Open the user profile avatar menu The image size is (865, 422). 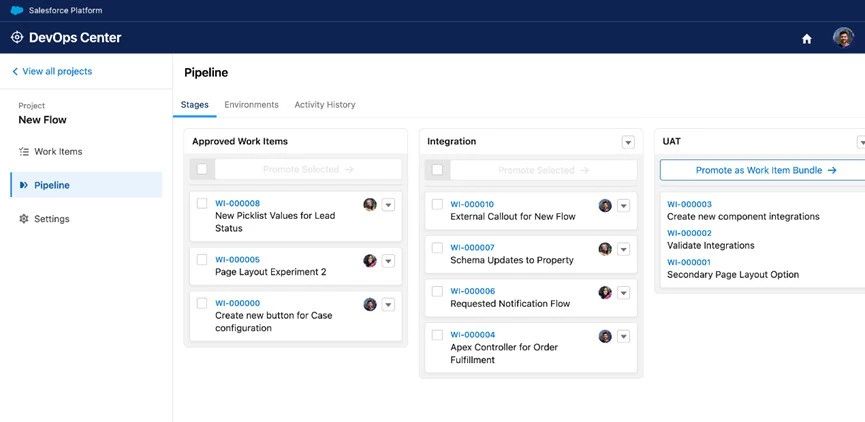843,38
